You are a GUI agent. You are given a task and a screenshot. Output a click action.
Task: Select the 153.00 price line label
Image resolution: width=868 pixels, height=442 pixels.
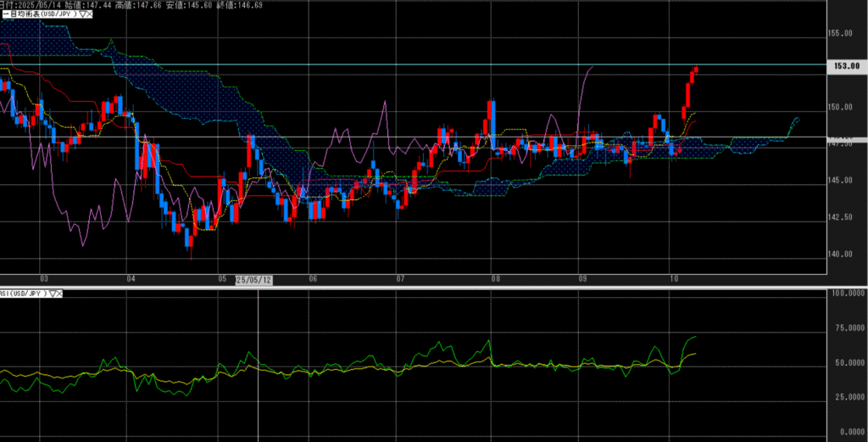847,65
